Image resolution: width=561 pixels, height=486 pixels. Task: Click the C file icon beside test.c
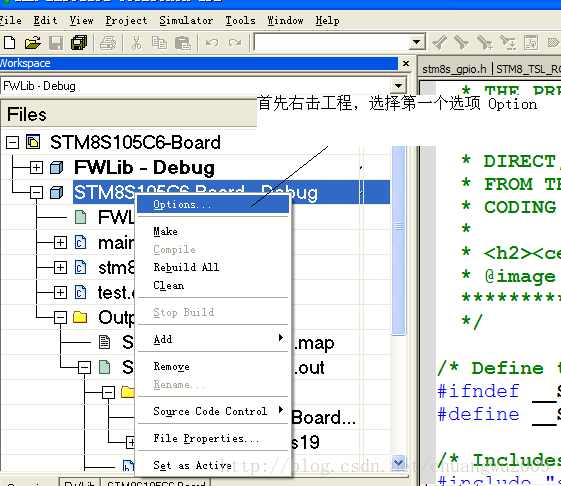pos(81,292)
